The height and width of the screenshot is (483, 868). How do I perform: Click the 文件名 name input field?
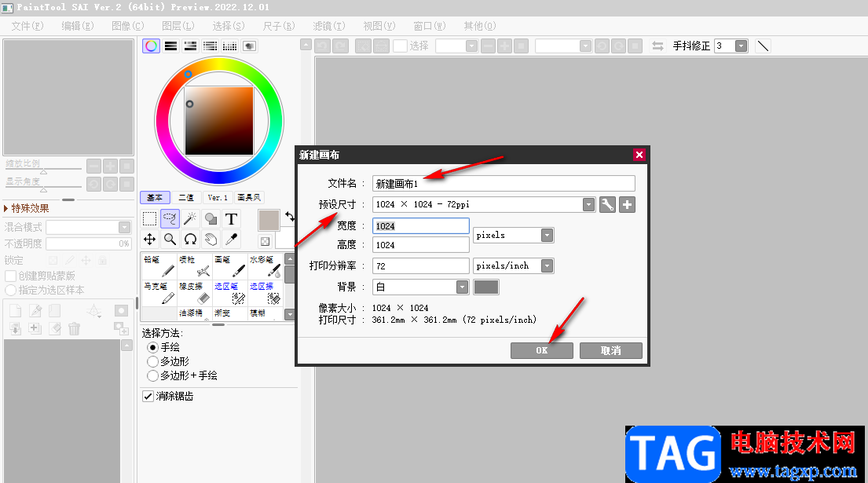point(504,184)
